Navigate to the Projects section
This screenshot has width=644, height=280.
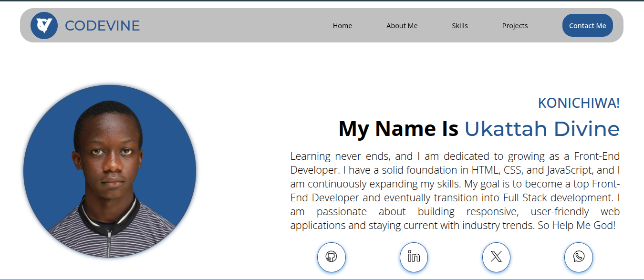pyautogui.click(x=515, y=26)
